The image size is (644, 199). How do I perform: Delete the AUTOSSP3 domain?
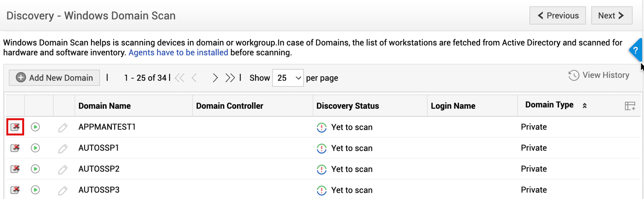click(15, 190)
